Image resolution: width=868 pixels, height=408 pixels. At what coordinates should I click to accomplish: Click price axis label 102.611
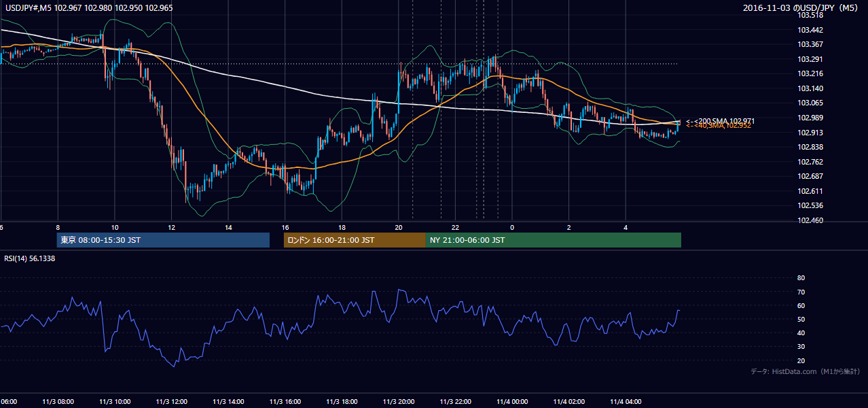pyautogui.click(x=811, y=191)
